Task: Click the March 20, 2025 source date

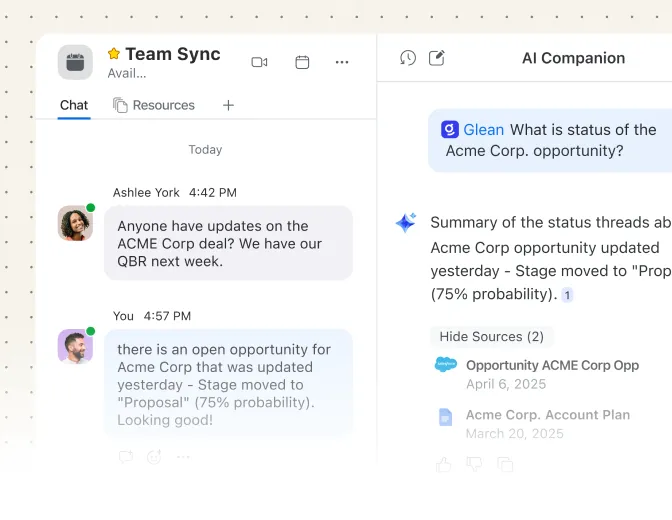Action: pyautogui.click(x=515, y=434)
